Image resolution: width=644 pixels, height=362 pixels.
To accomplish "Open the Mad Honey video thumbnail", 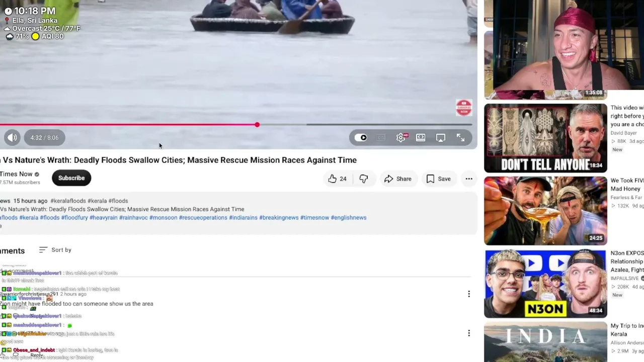I will point(545,211).
